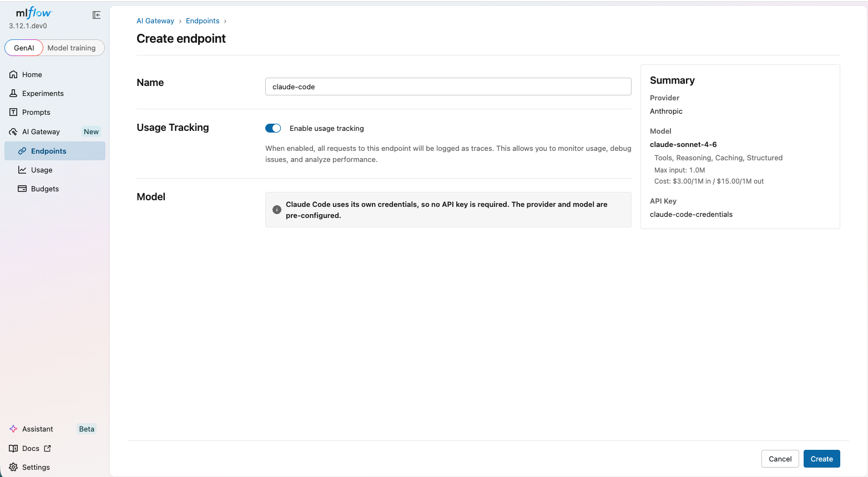The image size is (868, 477).
Task: Click the Home house icon
Action: [x=13, y=74]
